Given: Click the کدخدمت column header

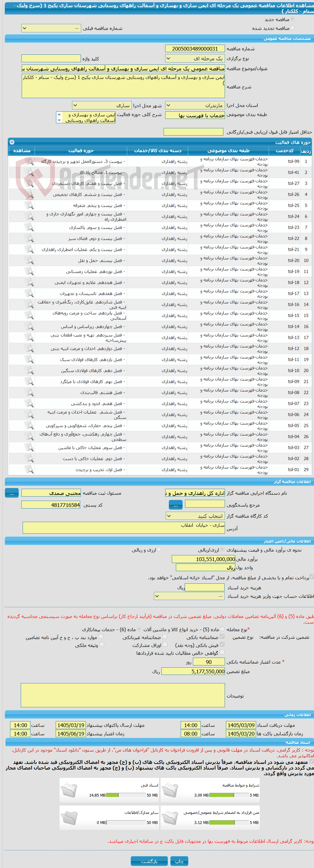Looking at the screenshot, I should pyautogui.click(x=285, y=151).
